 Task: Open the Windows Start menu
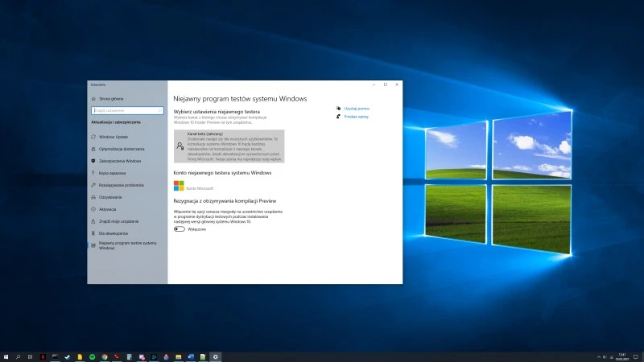pyautogui.click(x=6, y=357)
